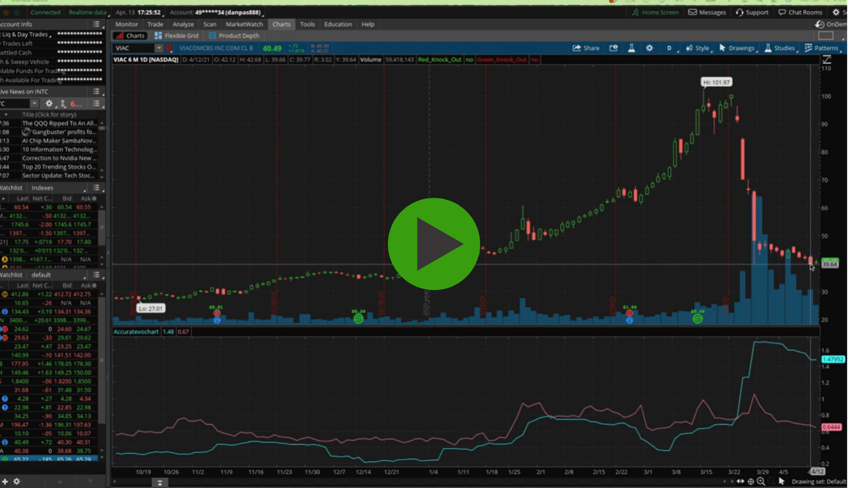Click the flask icon beside Share
The height and width of the screenshot is (488, 868).
point(632,48)
